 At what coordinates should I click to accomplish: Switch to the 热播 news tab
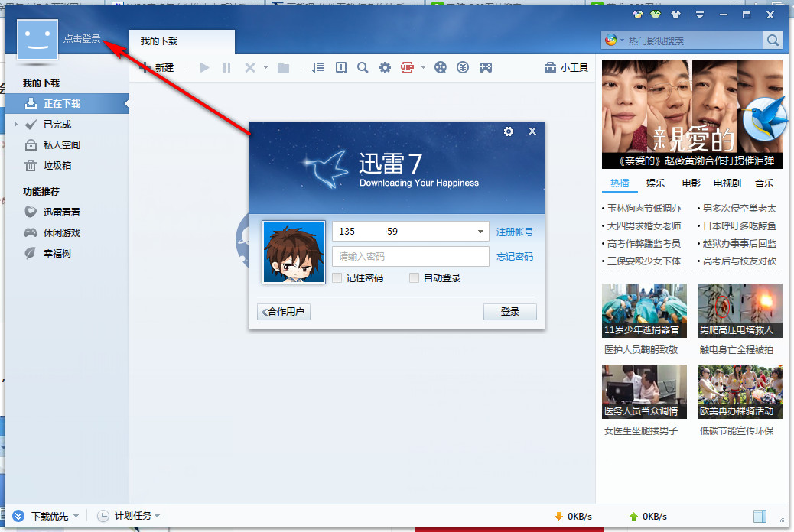620,183
